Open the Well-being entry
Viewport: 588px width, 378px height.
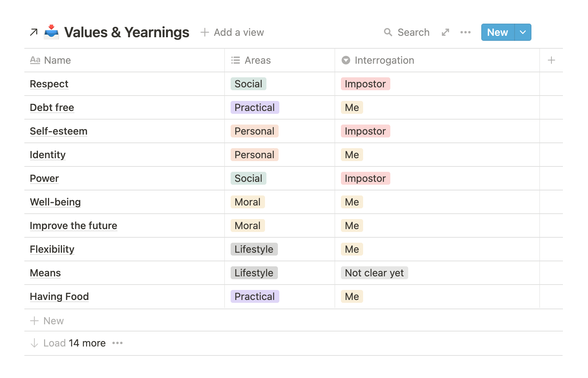point(56,202)
